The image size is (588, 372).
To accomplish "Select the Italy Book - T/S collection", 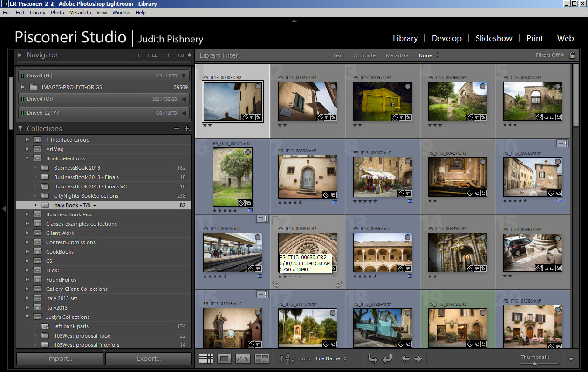I will coord(104,205).
